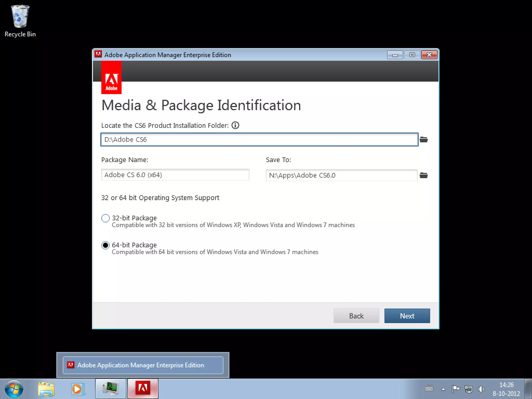Click the on-screen keyboard tray icon
This screenshot has height=399, width=532.
[429, 389]
